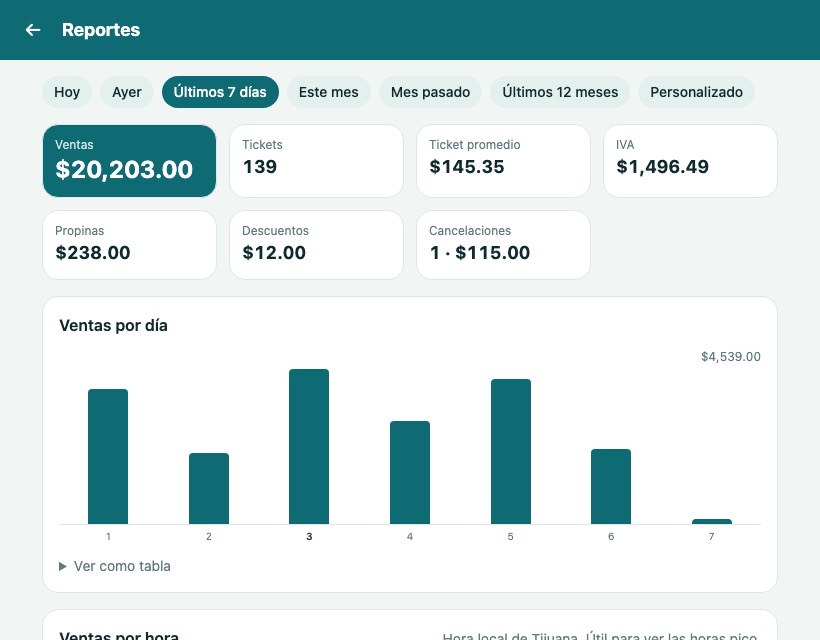Select the Ventas metric card
Image resolution: width=820 pixels, height=640 pixels.
129,161
